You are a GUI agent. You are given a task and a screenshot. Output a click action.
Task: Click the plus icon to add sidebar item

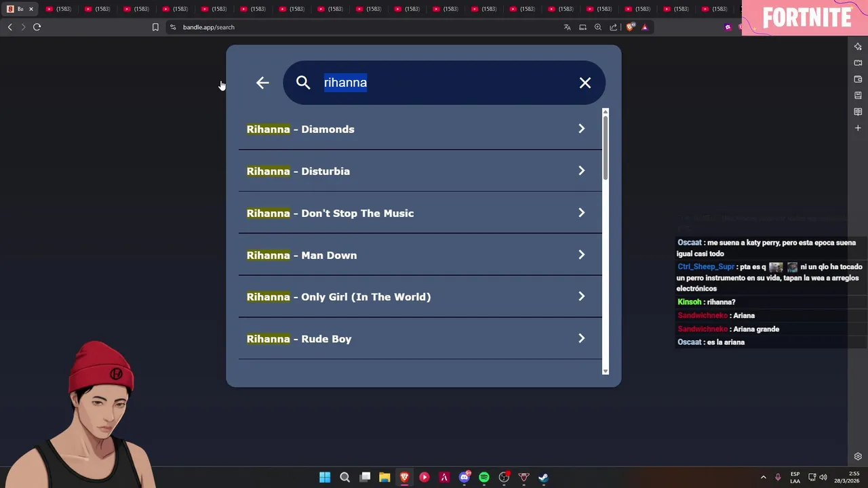click(x=858, y=128)
